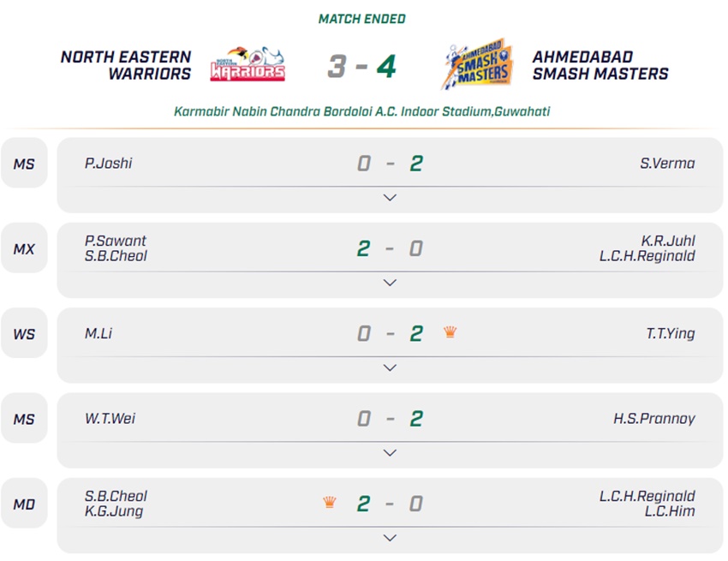Click the Ahmedabad Smash Masters team logo
Image resolution: width=728 pixels, height=561 pixels.
(476, 65)
